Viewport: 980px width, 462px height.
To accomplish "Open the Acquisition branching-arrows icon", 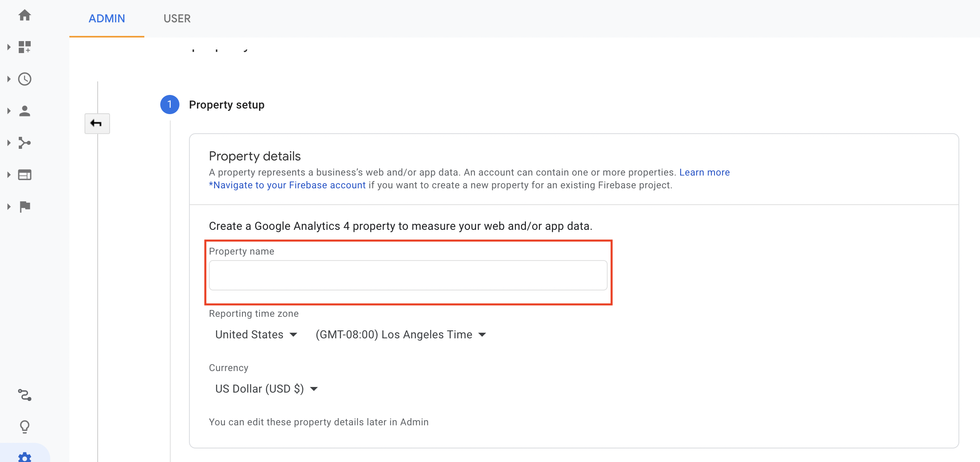I will pyautogui.click(x=25, y=143).
